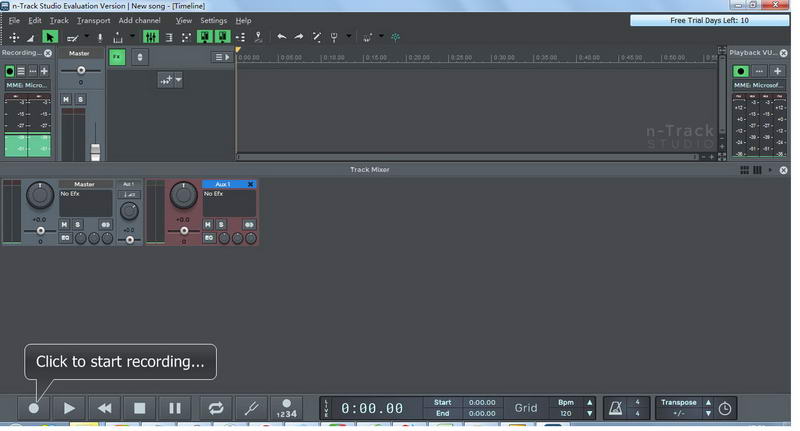Viewport: 800px width, 431px height.
Task: Select the arrow pointer tool in toolbar
Action: point(49,37)
